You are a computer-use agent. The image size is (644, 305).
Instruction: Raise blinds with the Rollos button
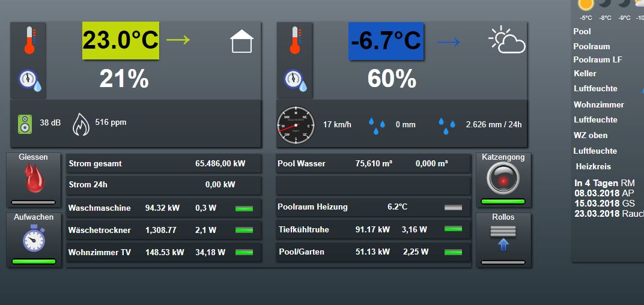coord(503,239)
